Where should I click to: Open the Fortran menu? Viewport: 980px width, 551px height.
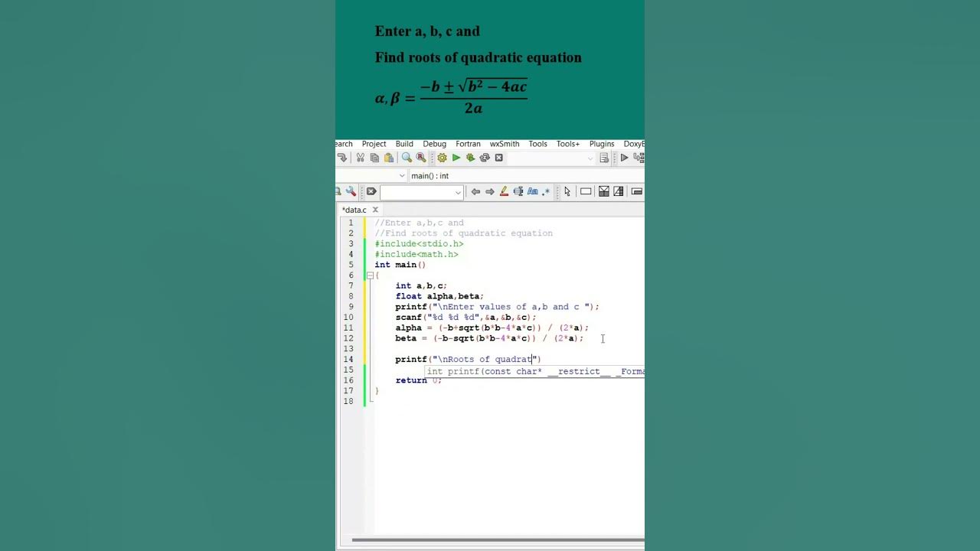[x=468, y=144]
